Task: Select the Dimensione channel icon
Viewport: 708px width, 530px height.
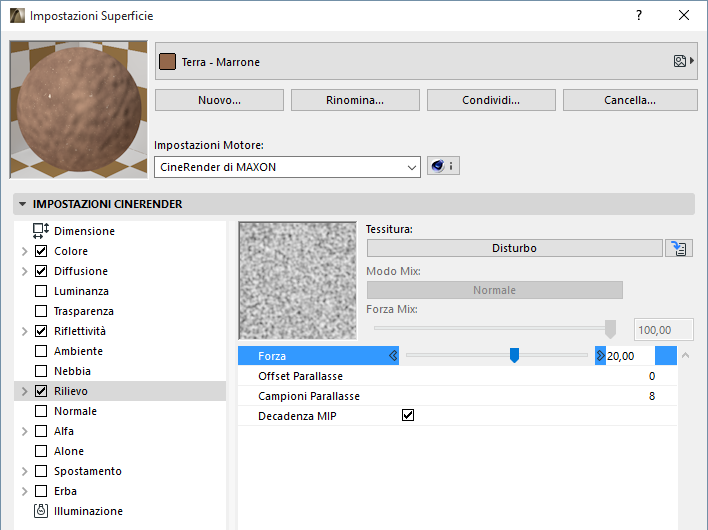Action: 41,231
